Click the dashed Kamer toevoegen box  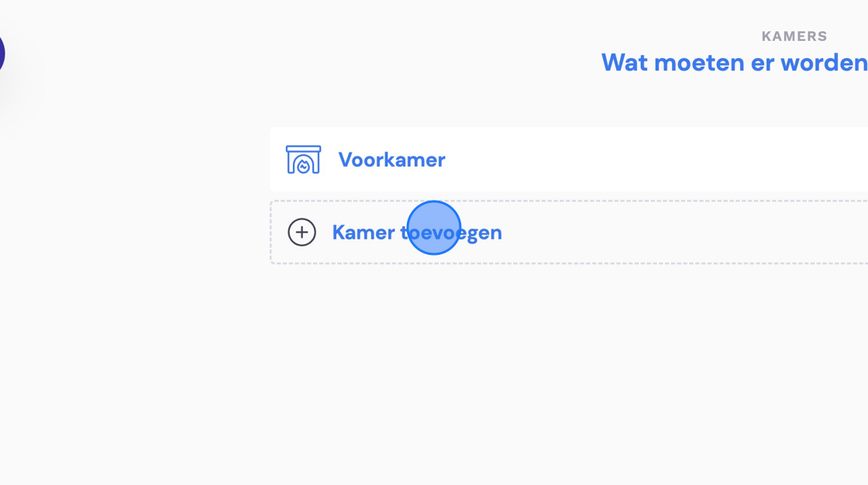pyautogui.click(x=569, y=232)
